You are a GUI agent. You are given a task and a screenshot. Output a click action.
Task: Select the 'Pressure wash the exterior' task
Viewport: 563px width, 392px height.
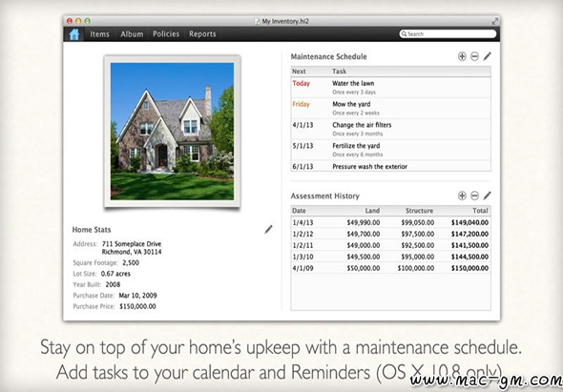tap(390, 166)
